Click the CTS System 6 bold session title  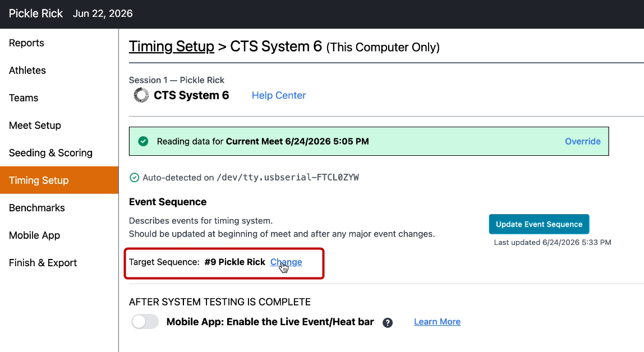pos(191,95)
